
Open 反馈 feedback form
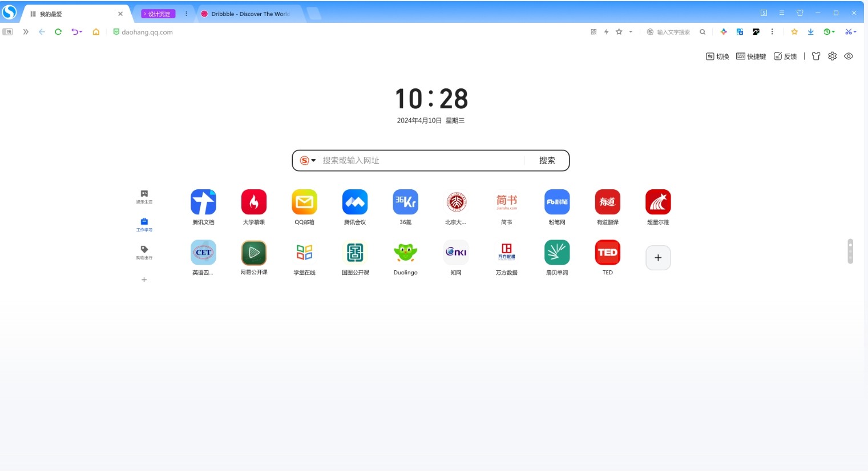[785, 56]
